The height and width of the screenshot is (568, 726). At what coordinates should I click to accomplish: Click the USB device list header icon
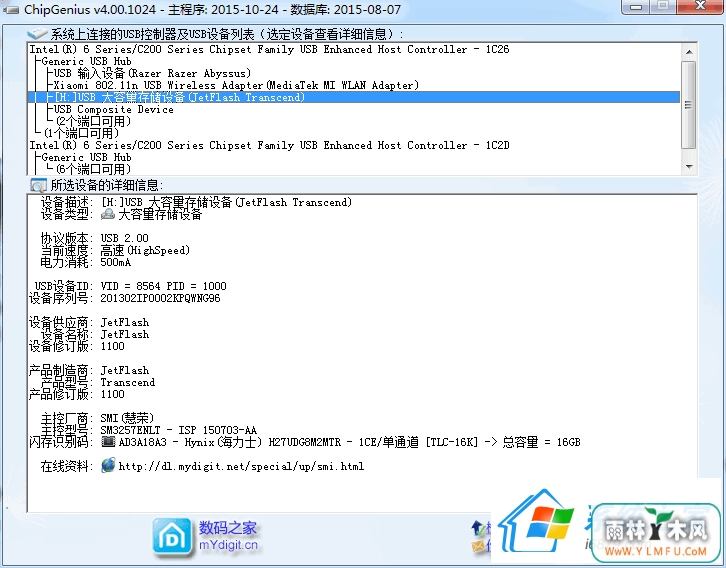pos(37,34)
